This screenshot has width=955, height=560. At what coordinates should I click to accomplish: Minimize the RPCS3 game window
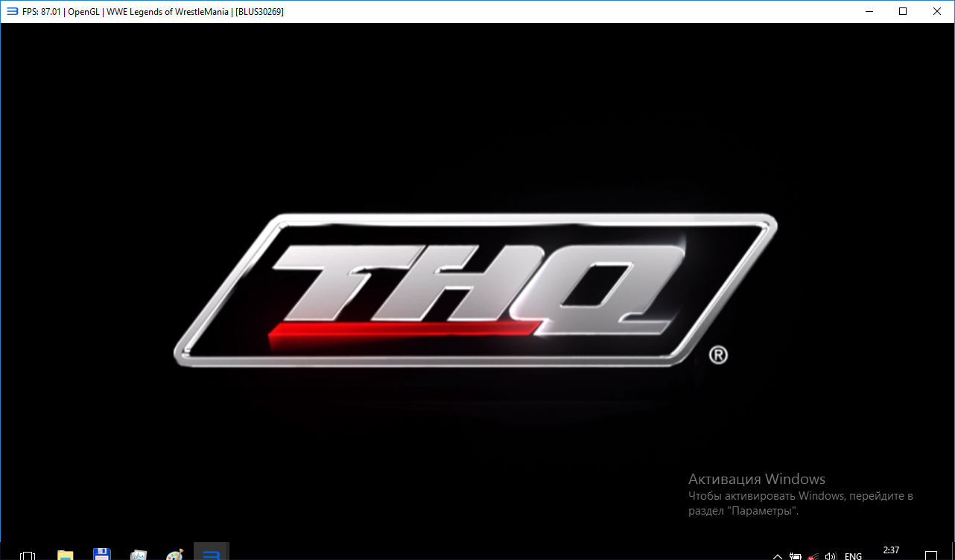pos(869,11)
